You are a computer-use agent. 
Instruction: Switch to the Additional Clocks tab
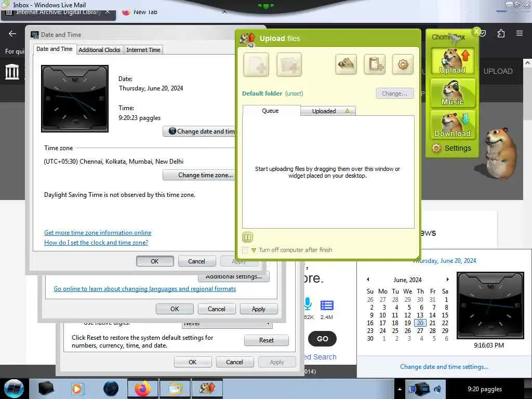pos(99,50)
